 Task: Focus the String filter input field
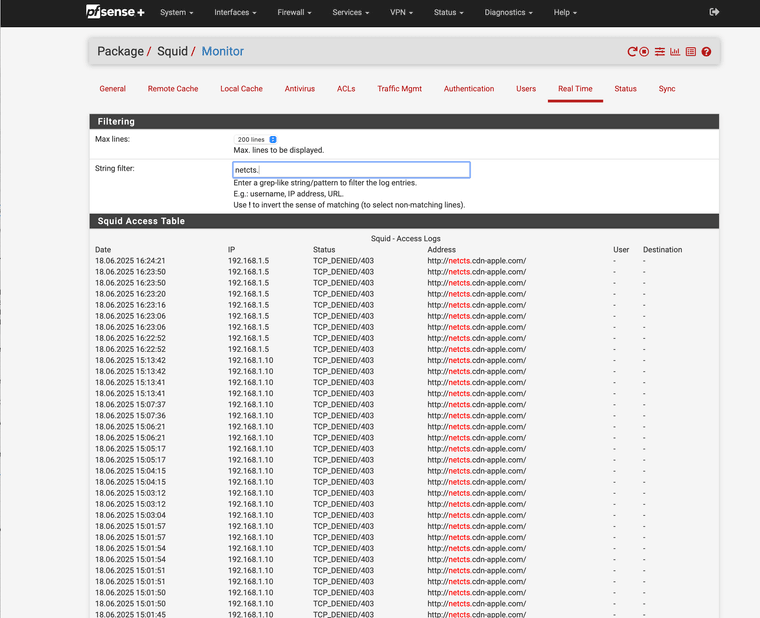351,170
